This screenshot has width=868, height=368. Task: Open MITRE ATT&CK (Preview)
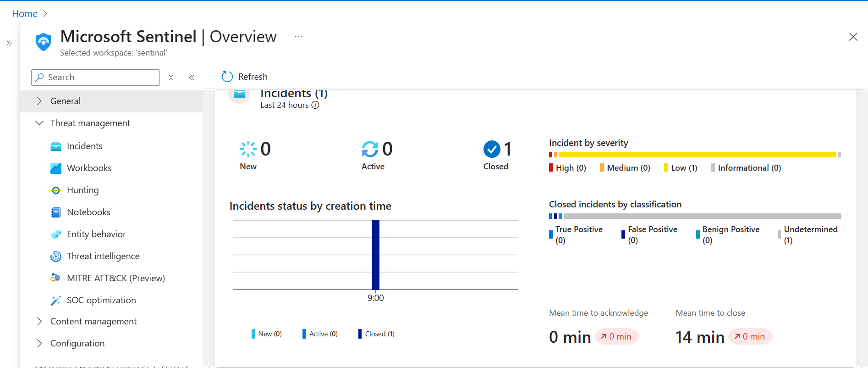pyautogui.click(x=115, y=278)
